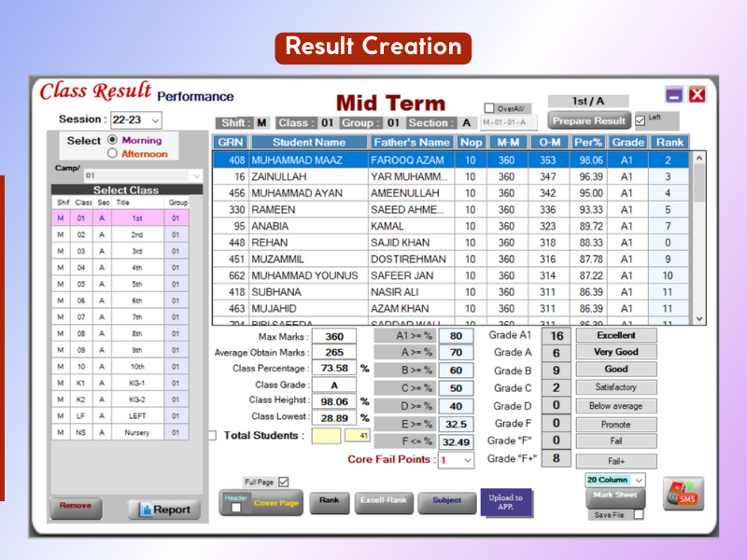Select the Afternoon radio button
This screenshot has height=560, width=747.
[113, 154]
